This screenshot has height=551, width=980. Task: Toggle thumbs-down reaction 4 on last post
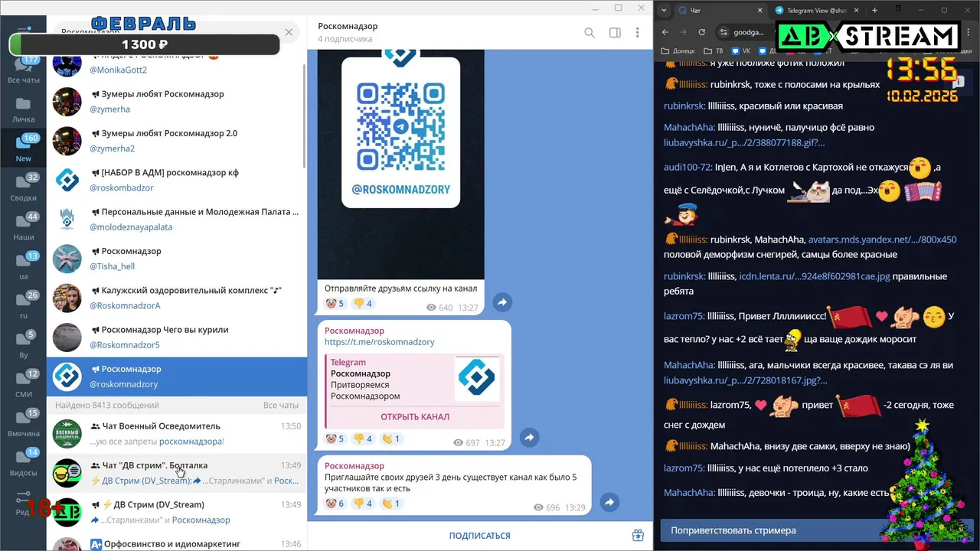click(364, 504)
